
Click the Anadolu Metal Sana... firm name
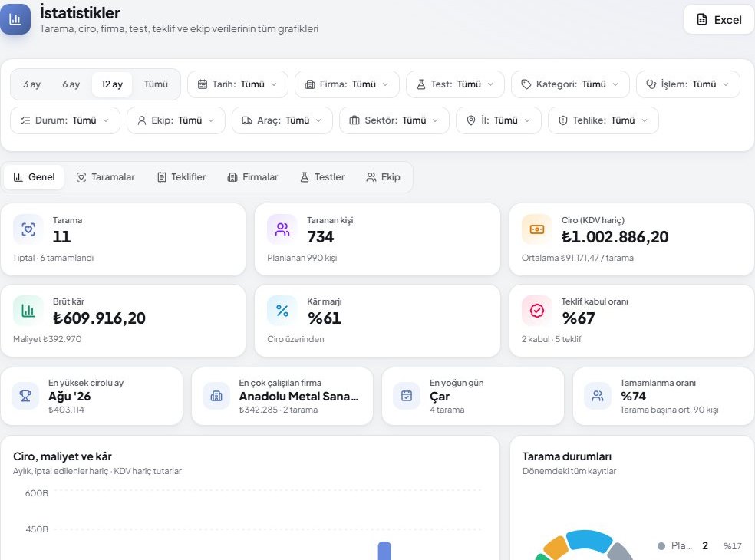[298, 397]
